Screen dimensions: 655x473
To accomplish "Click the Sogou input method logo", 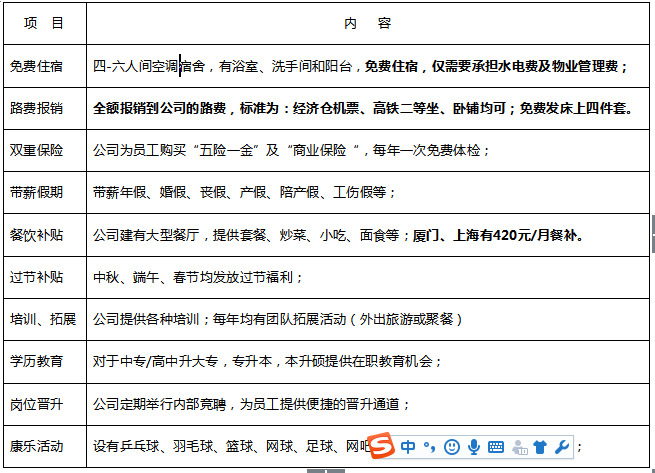I will pyautogui.click(x=383, y=446).
